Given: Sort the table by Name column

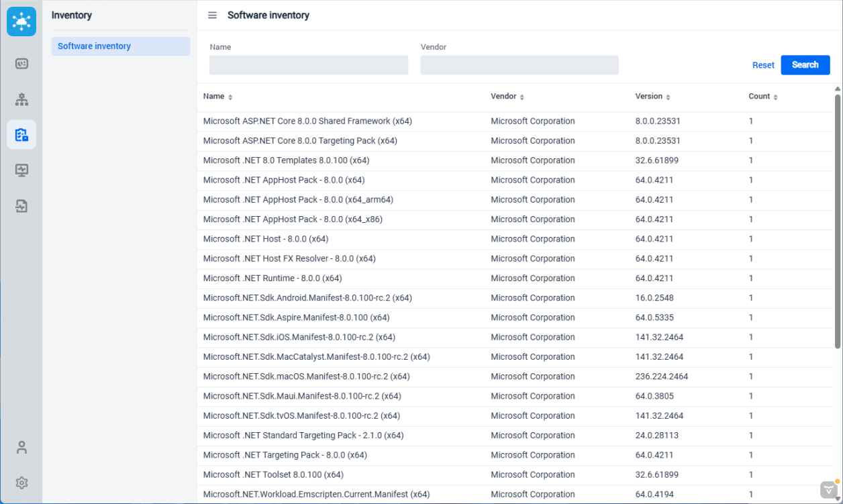Looking at the screenshot, I should [230, 97].
